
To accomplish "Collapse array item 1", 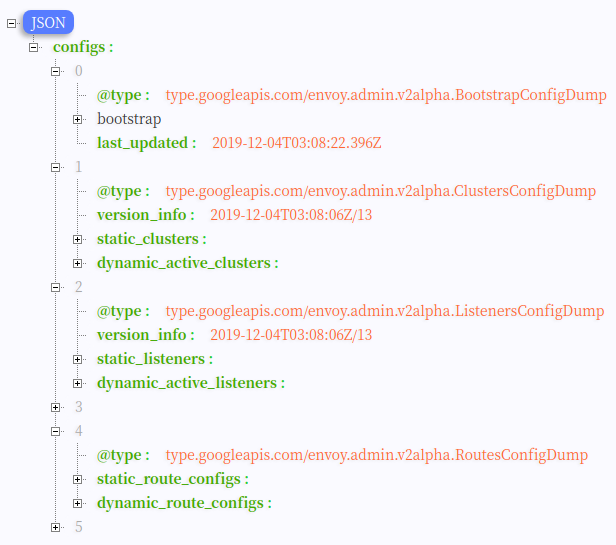I will point(56,167).
